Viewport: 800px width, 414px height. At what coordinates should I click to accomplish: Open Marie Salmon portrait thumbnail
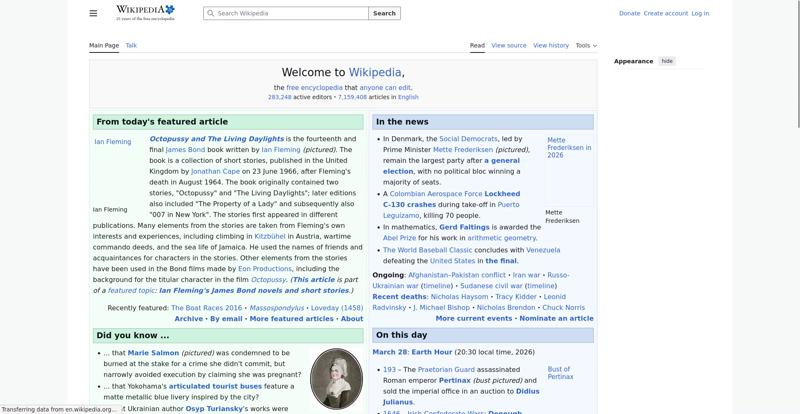336,378
